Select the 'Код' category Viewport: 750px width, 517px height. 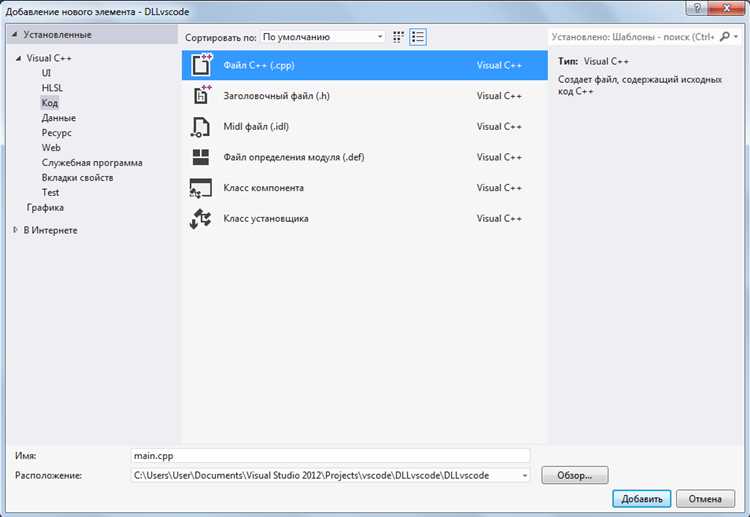pyautogui.click(x=50, y=103)
